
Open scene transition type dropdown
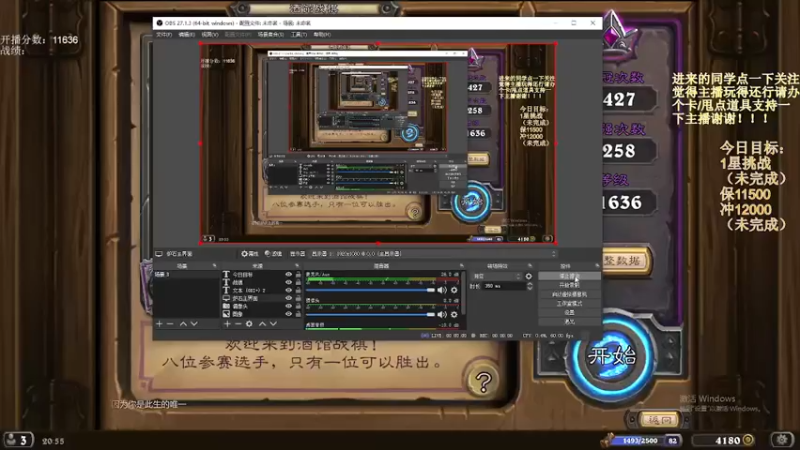(496, 276)
